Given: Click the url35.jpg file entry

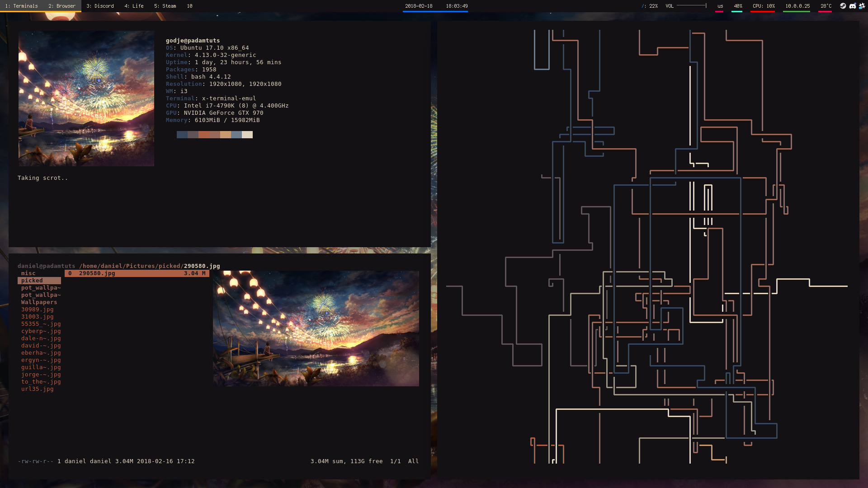Looking at the screenshot, I should coord(37,389).
